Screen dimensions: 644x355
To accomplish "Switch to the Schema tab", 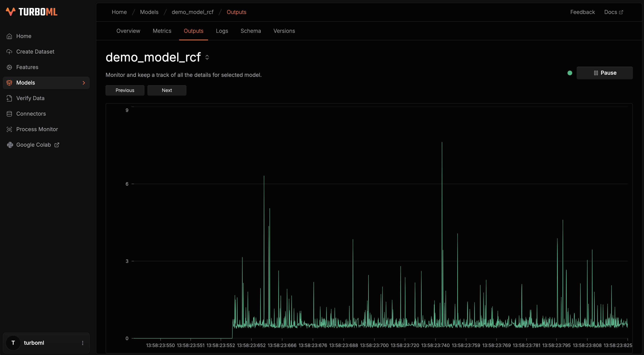I will [251, 31].
